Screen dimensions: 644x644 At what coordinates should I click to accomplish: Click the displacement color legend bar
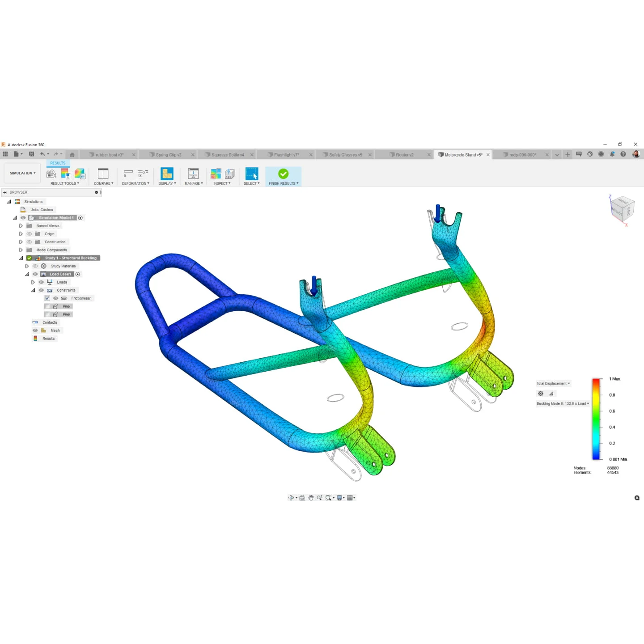596,419
